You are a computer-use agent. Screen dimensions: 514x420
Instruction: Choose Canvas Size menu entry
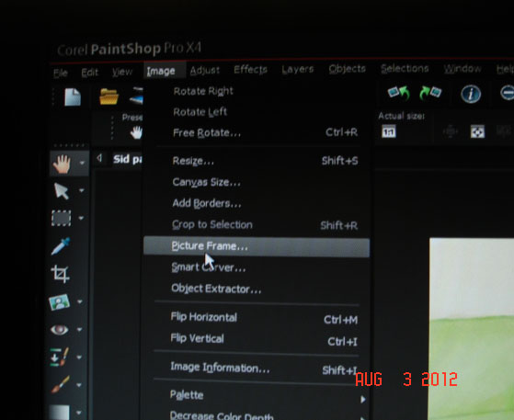257,182
